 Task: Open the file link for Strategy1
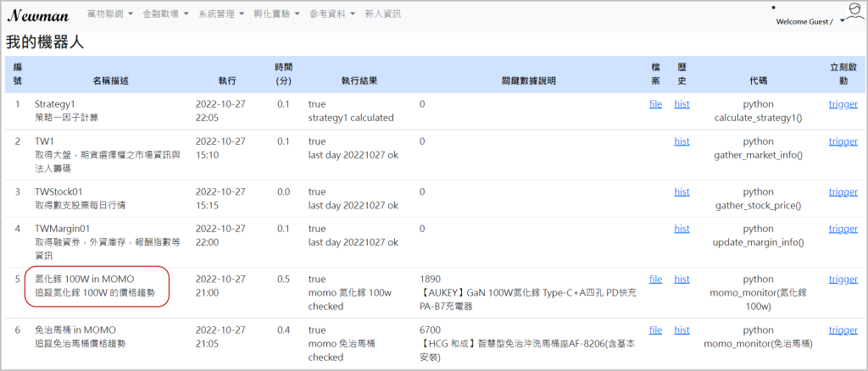[x=655, y=104]
